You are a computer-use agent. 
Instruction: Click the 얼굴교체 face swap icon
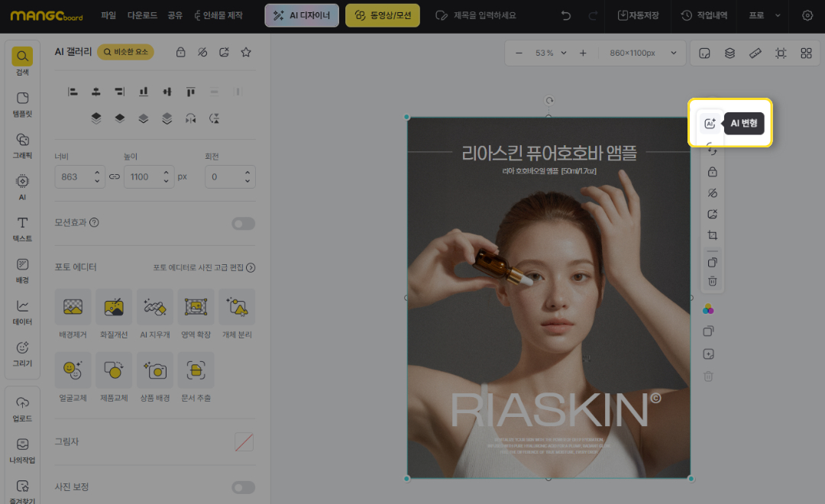(x=73, y=370)
